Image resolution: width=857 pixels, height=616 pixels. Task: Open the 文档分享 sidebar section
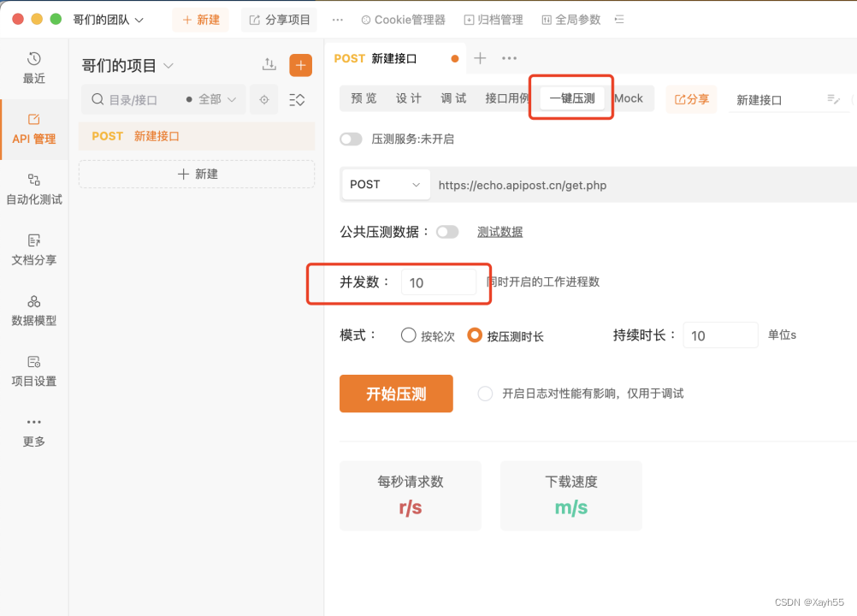[x=34, y=250]
